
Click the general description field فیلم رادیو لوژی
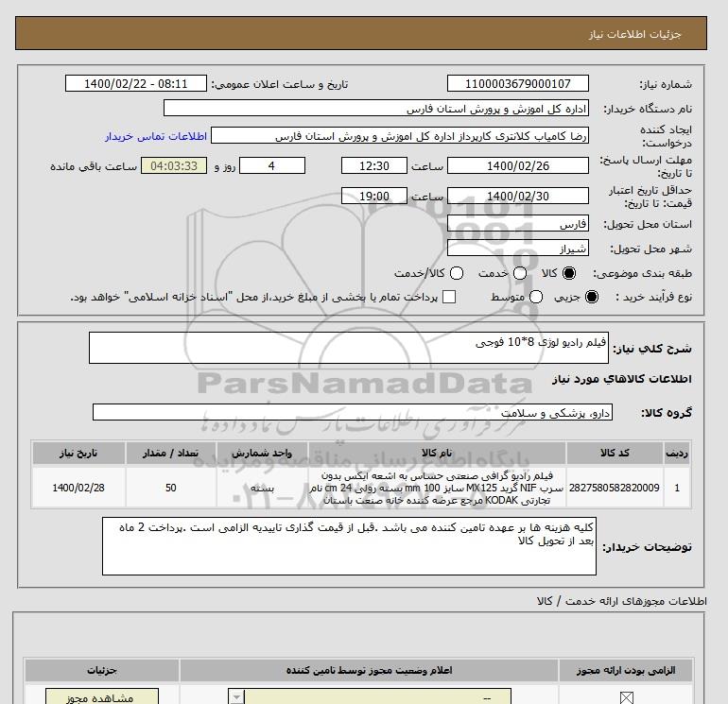click(349, 348)
